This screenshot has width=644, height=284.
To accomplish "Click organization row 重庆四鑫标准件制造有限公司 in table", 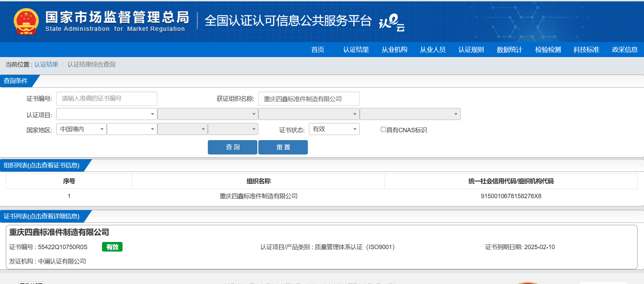I will [258, 196].
